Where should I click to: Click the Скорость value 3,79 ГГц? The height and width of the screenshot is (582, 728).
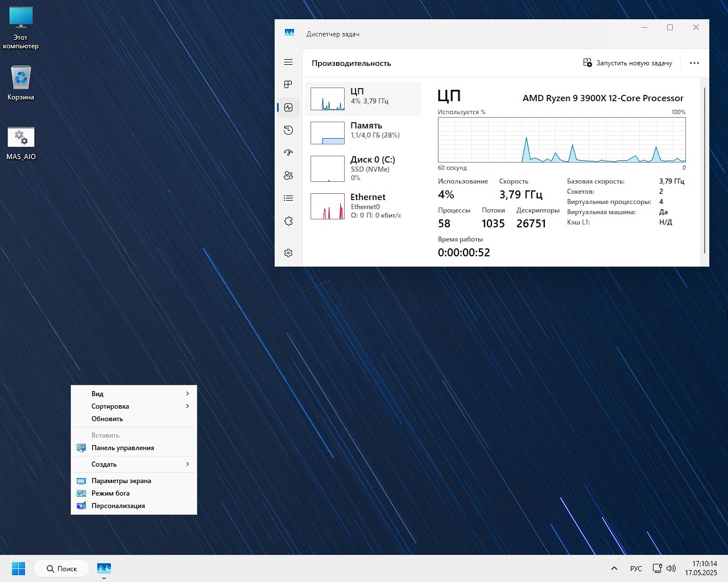pyautogui.click(x=521, y=195)
